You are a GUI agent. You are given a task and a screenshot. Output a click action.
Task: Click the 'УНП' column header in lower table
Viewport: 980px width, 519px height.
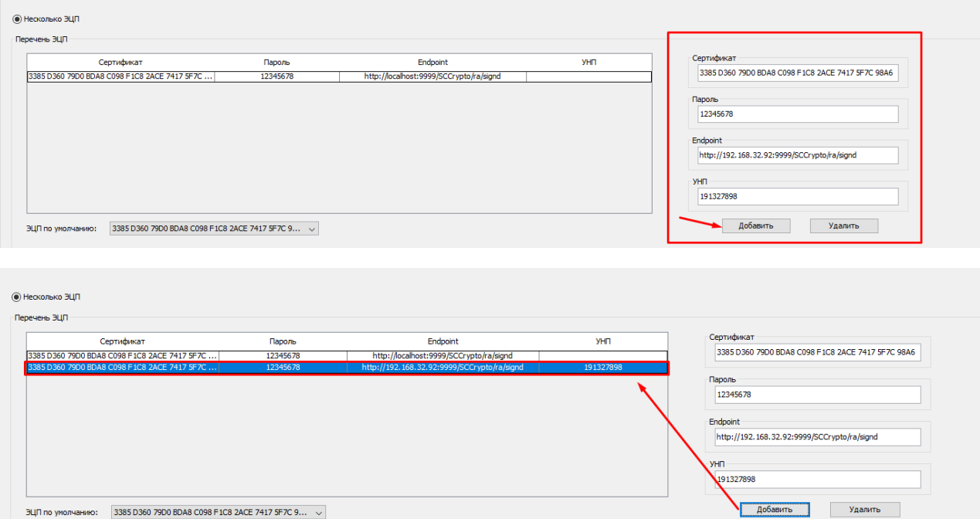(603, 341)
